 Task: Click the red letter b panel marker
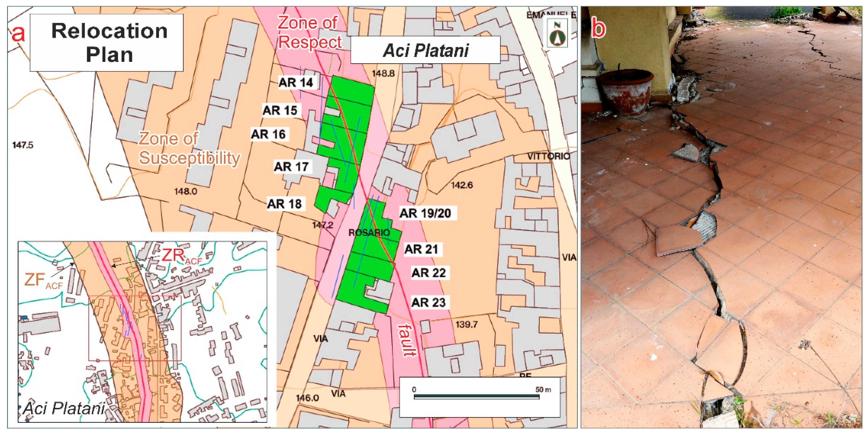pos(599,28)
